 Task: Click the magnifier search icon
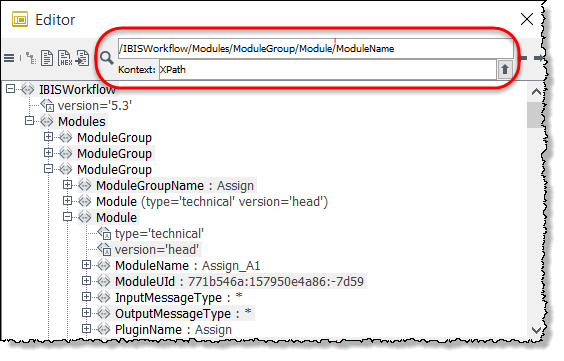(x=106, y=58)
